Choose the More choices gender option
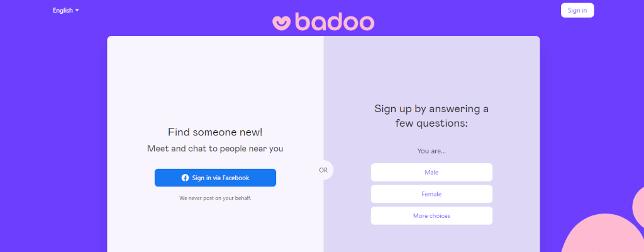The image size is (644, 252). tap(431, 215)
